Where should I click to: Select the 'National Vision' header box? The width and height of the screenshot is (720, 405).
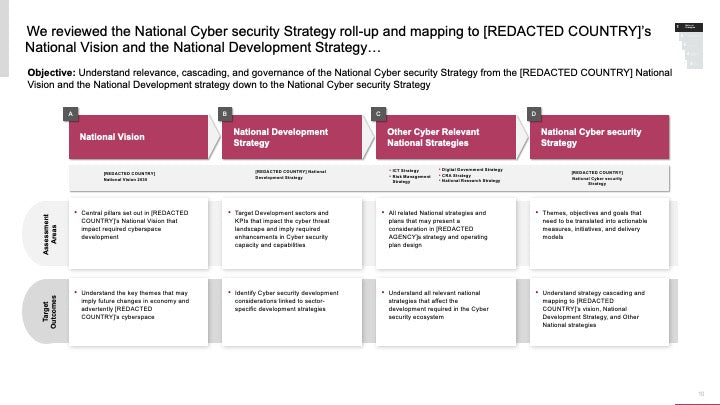pyautogui.click(x=138, y=137)
